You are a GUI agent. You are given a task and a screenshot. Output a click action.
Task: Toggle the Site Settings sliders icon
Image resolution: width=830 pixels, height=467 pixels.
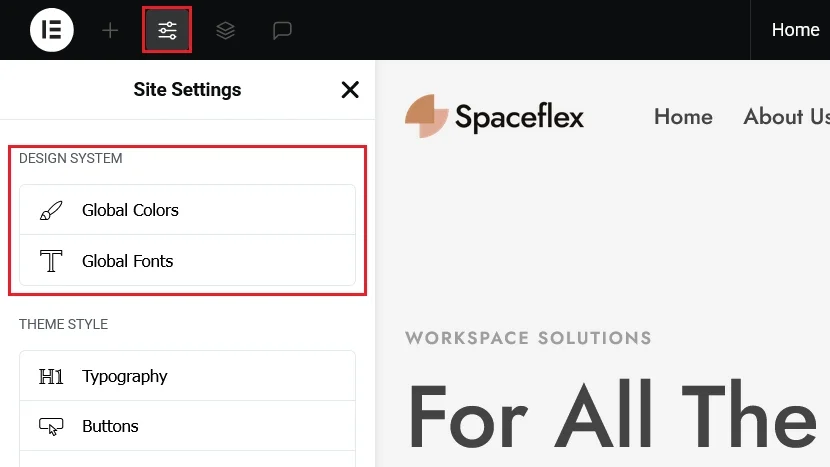167,30
